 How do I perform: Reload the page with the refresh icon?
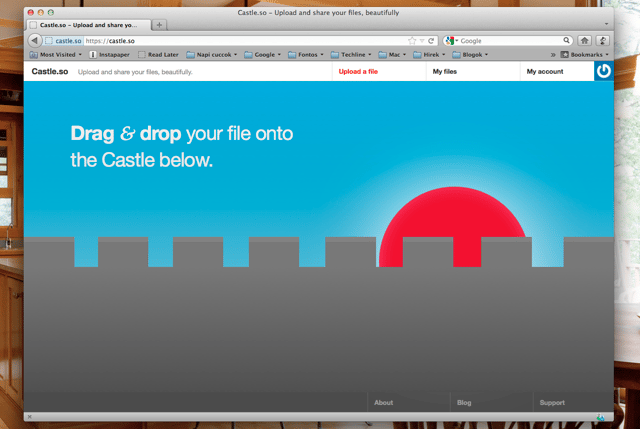point(431,41)
